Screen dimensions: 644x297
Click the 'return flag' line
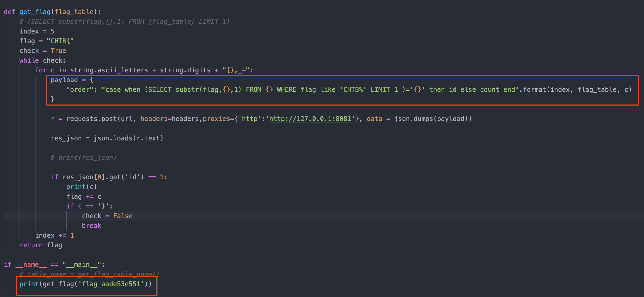pos(41,245)
